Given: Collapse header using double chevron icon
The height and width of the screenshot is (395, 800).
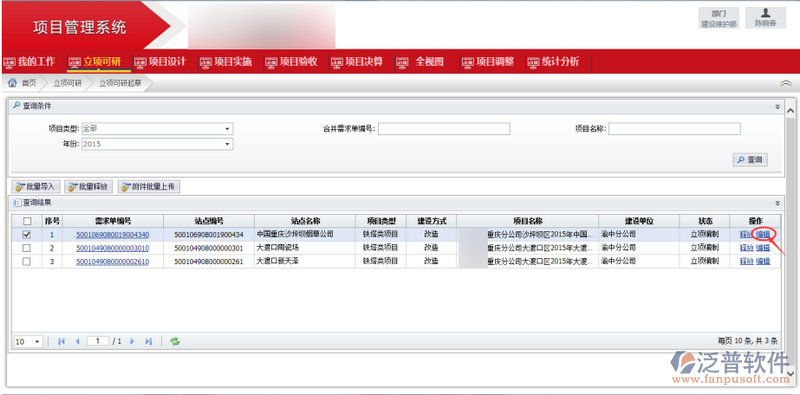Looking at the screenshot, I should coord(786,83).
